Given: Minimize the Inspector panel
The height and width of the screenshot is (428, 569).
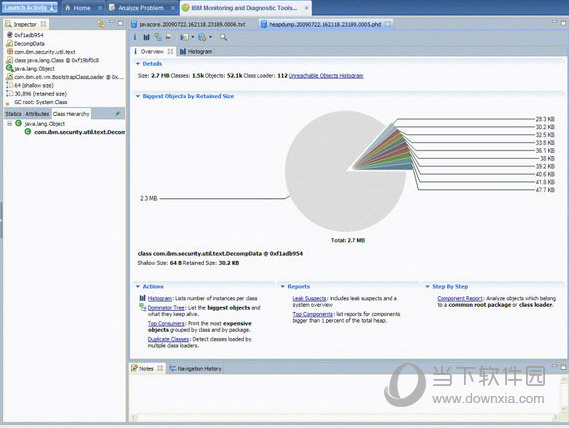Looking at the screenshot, I should coord(111,23).
